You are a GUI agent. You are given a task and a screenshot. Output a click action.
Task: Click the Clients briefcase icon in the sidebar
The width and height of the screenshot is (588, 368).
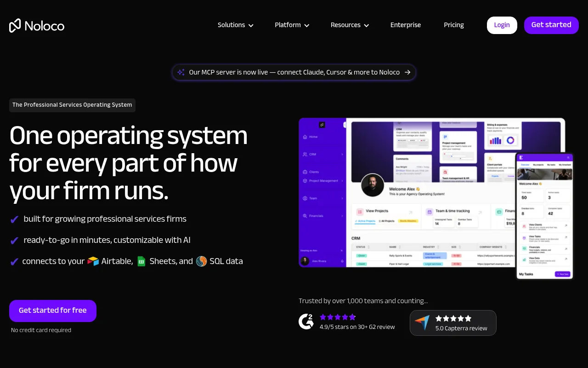coord(305,172)
